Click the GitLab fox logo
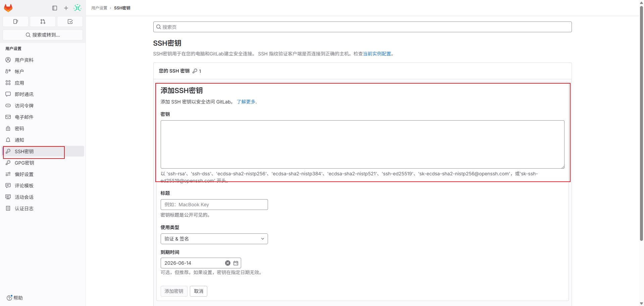The width and height of the screenshot is (644, 306). point(8,8)
